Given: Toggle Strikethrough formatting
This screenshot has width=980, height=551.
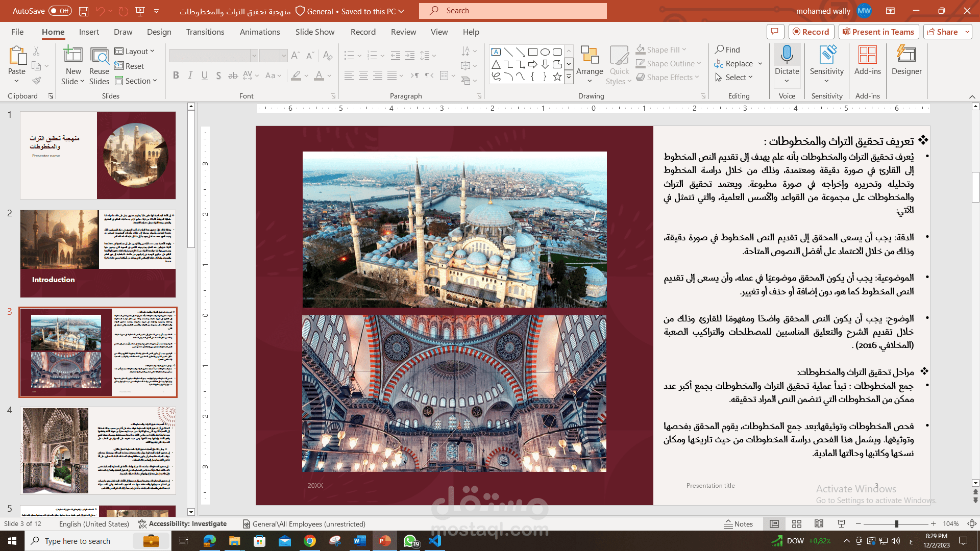Looking at the screenshot, I should 233,76.
